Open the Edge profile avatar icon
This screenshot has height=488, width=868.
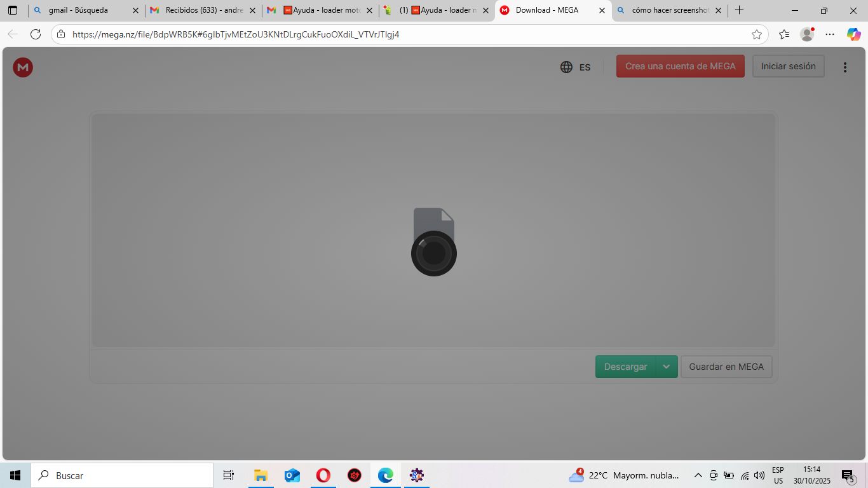[807, 34]
